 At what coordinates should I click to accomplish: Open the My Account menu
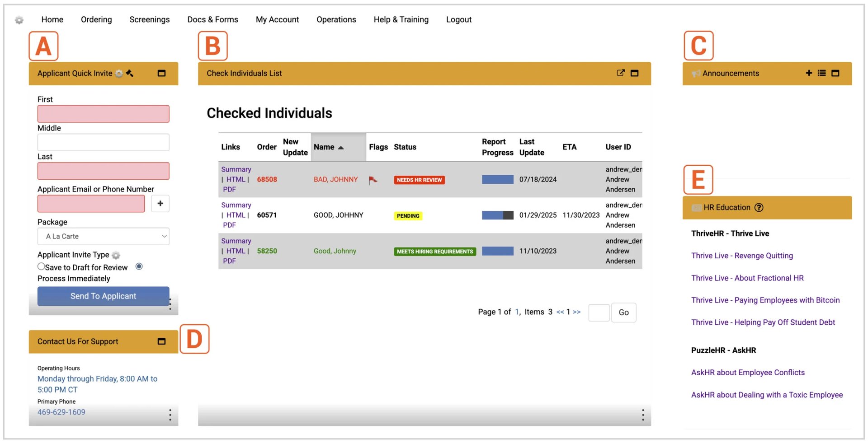[x=277, y=19]
